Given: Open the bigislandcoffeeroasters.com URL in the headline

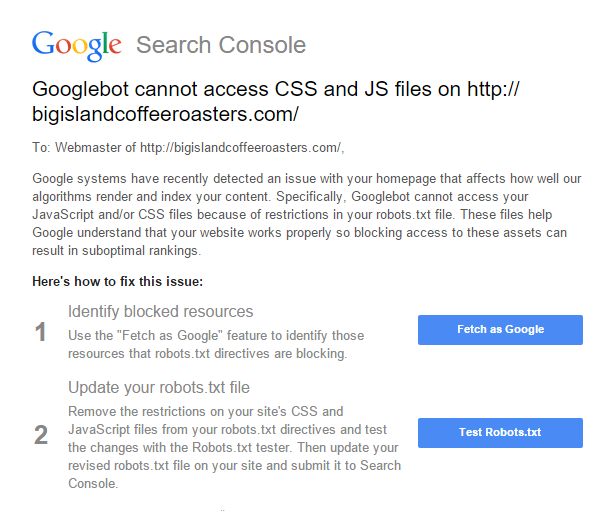Looking at the screenshot, I should click(x=166, y=114).
